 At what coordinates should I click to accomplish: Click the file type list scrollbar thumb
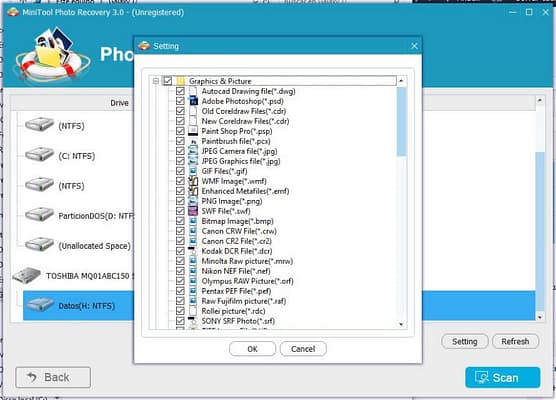pos(401,122)
